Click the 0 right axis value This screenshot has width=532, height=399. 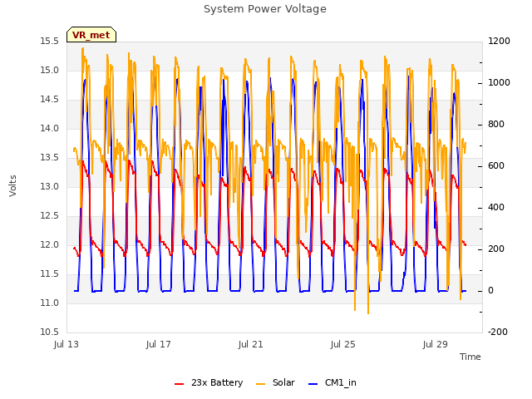coord(490,291)
